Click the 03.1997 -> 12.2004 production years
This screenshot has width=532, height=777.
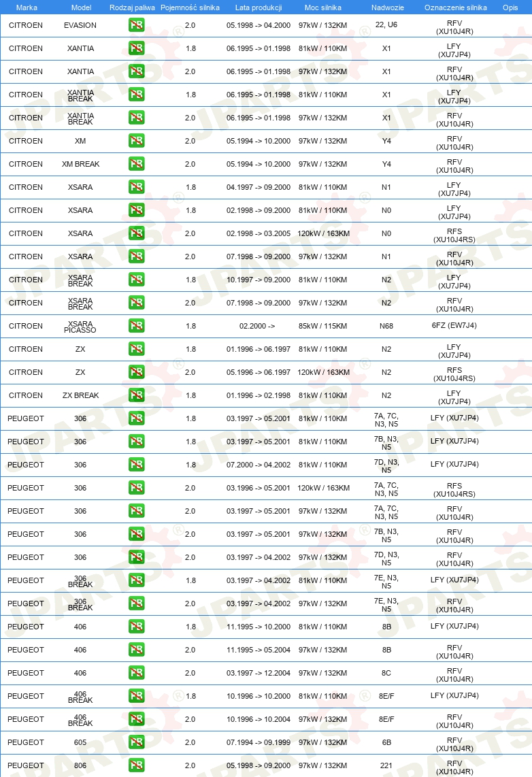(x=259, y=673)
